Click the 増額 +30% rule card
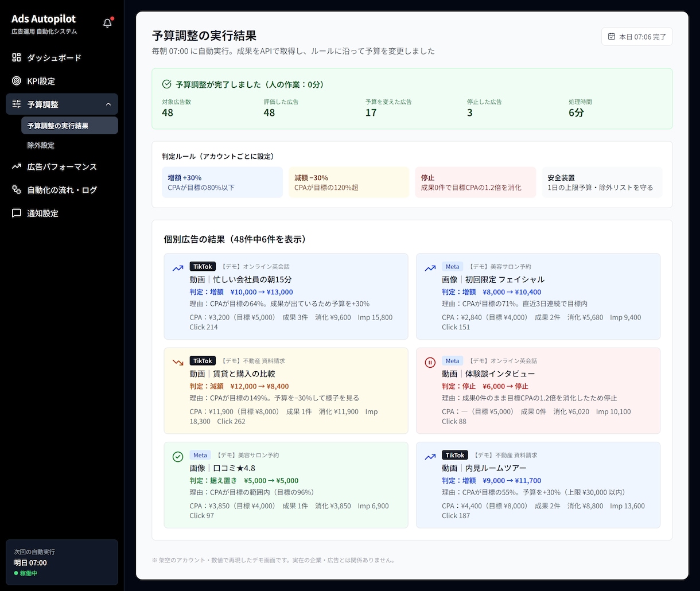The width and height of the screenshot is (700, 591). point(222,182)
